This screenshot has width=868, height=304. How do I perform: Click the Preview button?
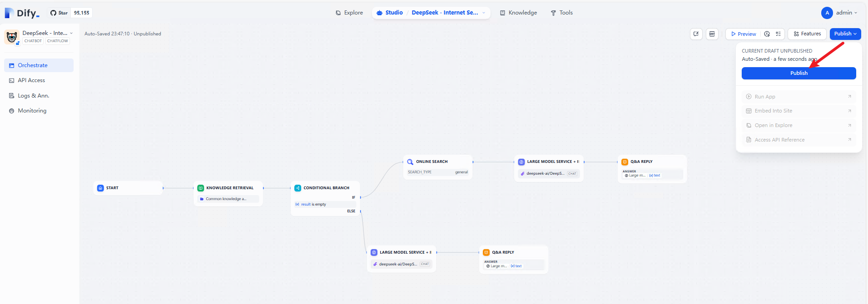click(744, 34)
